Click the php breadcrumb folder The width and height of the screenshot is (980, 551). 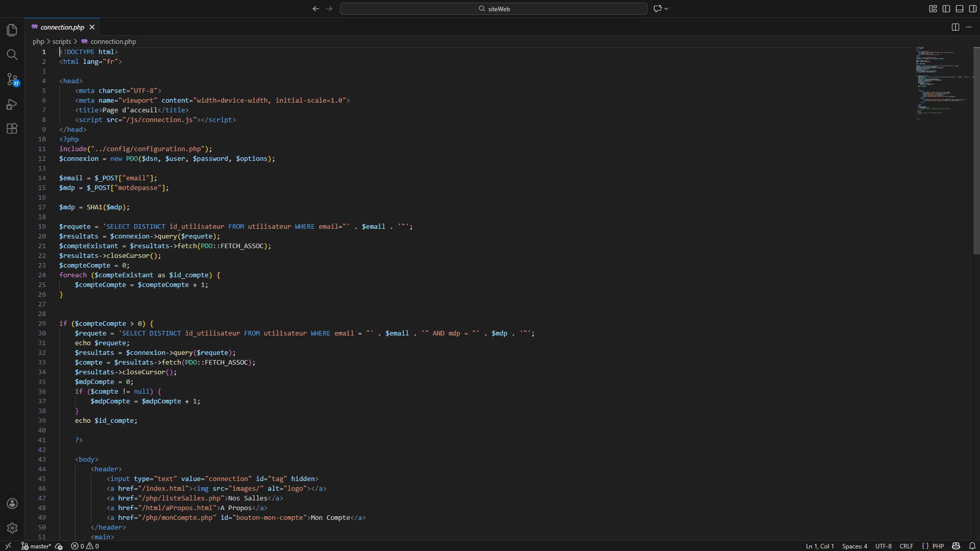click(x=38, y=42)
